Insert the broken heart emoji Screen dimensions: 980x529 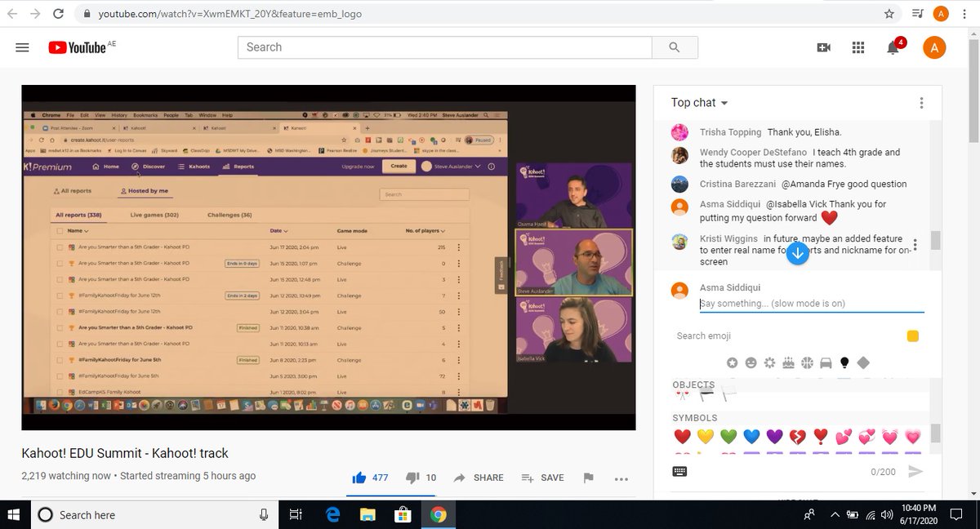pos(798,437)
